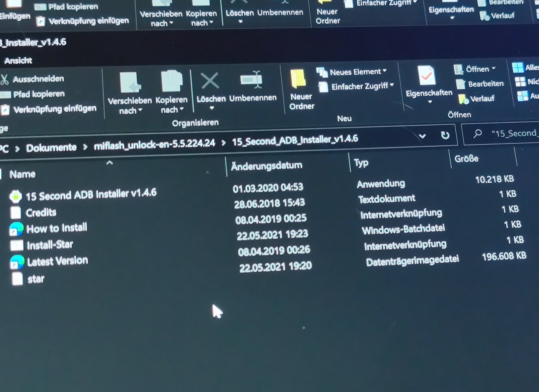
Task: Click the Bearbeiten icon in front window ribbon
Action: (x=461, y=84)
